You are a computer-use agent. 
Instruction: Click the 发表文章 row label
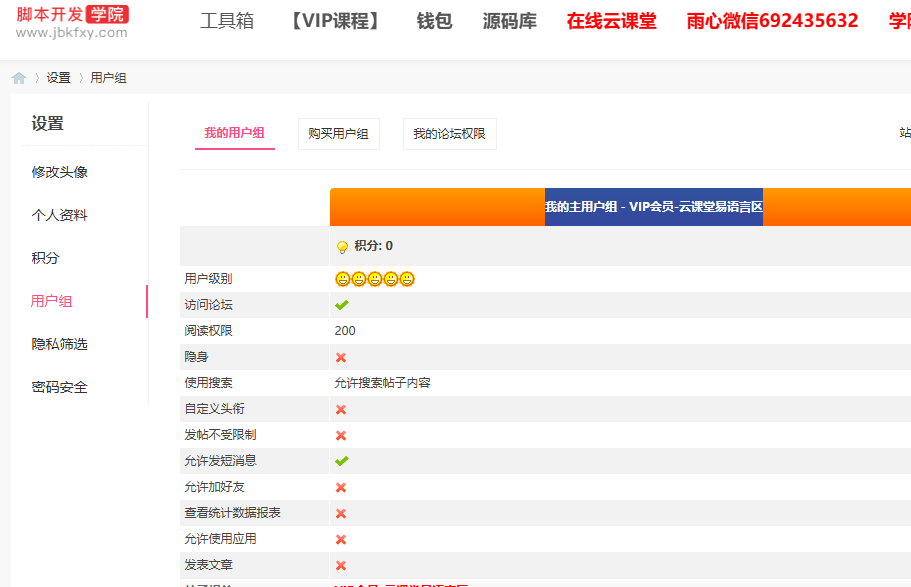pyautogui.click(x=209, y=565)
